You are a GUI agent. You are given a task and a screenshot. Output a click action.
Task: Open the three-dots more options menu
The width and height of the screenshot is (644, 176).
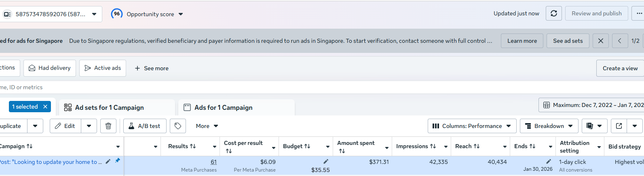[x=639, y=13]
